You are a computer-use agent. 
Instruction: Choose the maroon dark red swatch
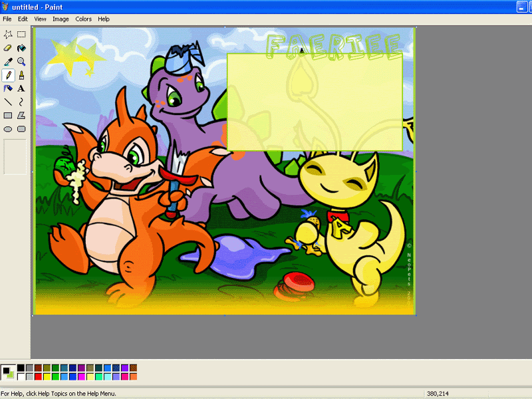[39, 368]
